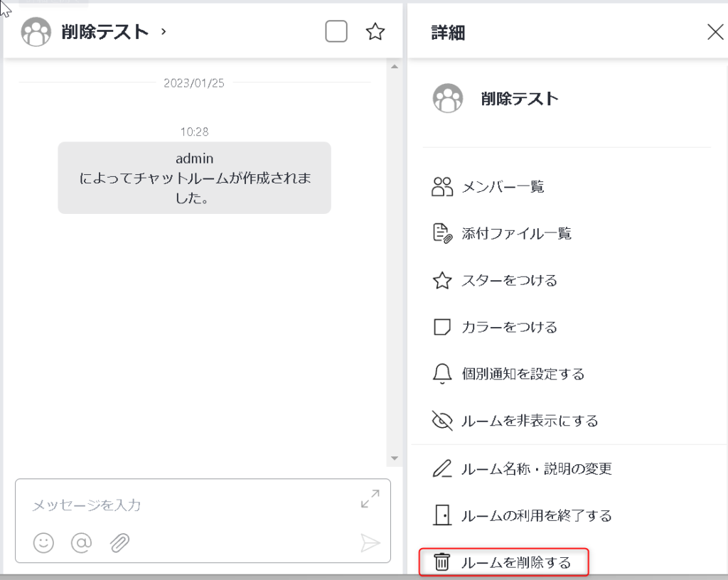The width and height of the screenshot is (728, 580).
Task: Click the admin room-created system message
Action: 195,178
